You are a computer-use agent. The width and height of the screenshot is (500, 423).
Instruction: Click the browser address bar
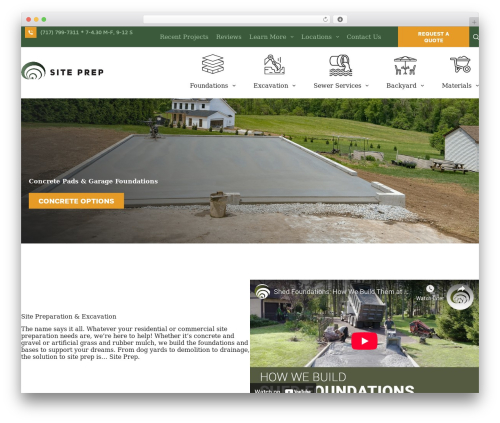[237, 19]
